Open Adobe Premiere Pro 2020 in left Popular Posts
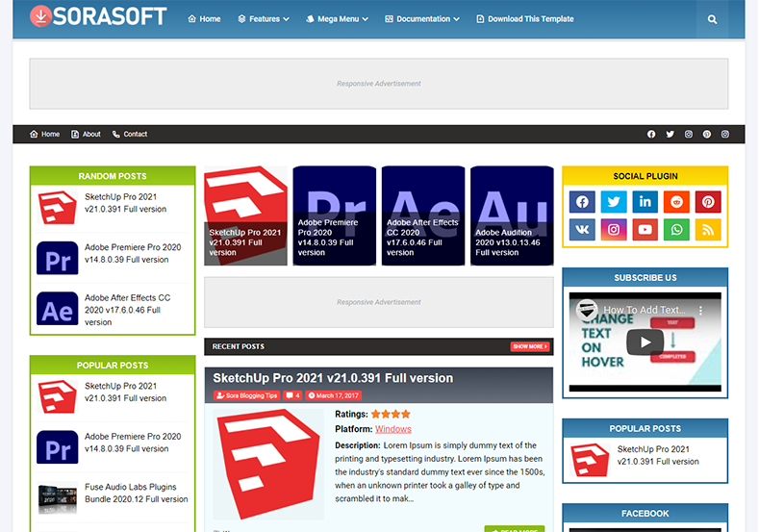The image size is (759, 532). pyautogui.click(x=133, y=443)
